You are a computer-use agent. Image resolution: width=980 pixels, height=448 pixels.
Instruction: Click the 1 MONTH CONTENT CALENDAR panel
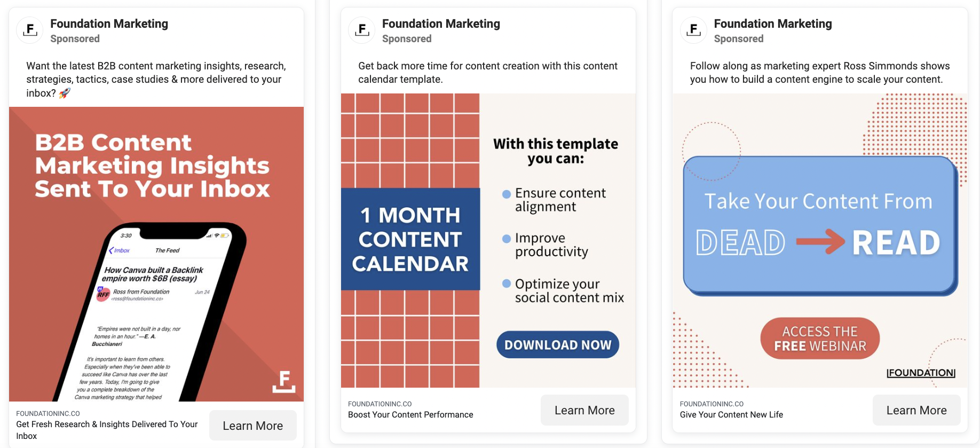(x=410, y=239)
